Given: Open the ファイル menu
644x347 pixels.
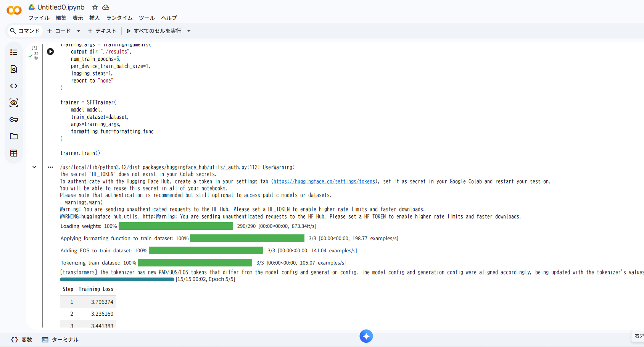Looking at the screenshot, I should click(x=39, y=18).
